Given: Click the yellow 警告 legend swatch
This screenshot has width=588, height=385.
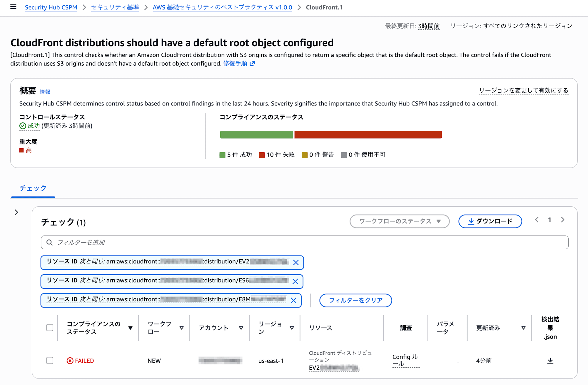Looking at the screenshot, I should (305, 155).
